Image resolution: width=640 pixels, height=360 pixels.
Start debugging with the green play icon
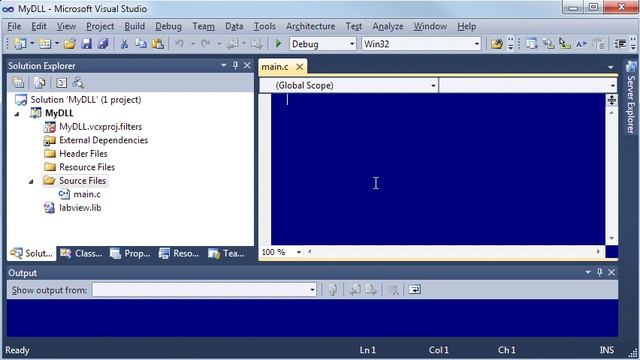(x=278, y=44)
